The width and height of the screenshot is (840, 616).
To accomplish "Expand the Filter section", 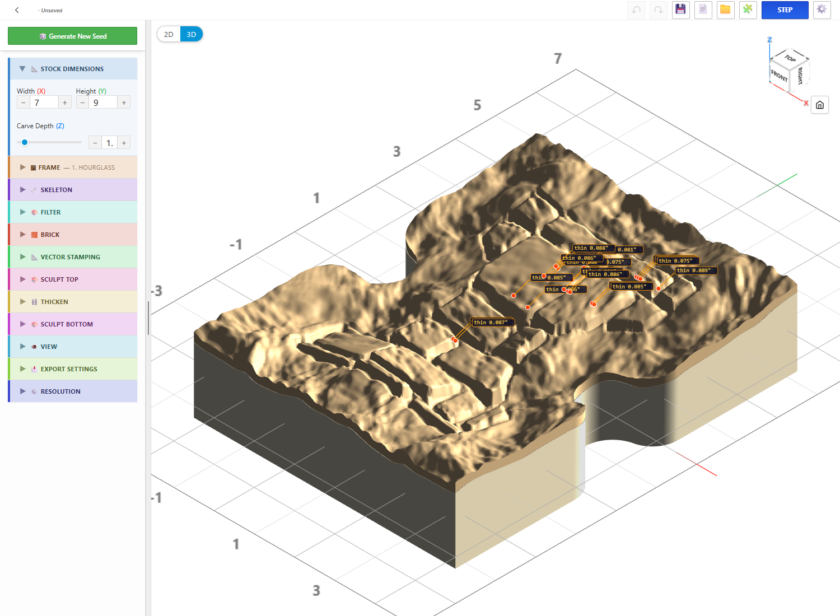I will tap(73, 212).
